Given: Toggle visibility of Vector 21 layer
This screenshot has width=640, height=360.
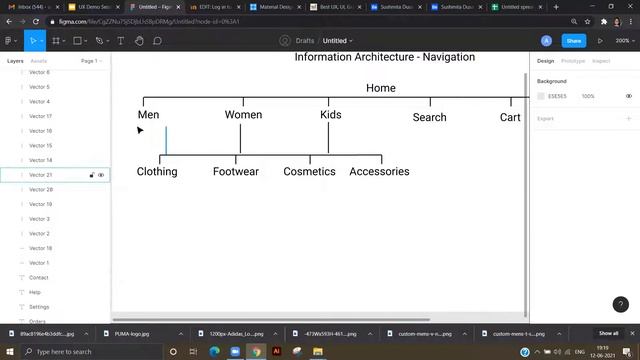Looking at the screenshot, I should pyautogui.click(x=101, y=175).
